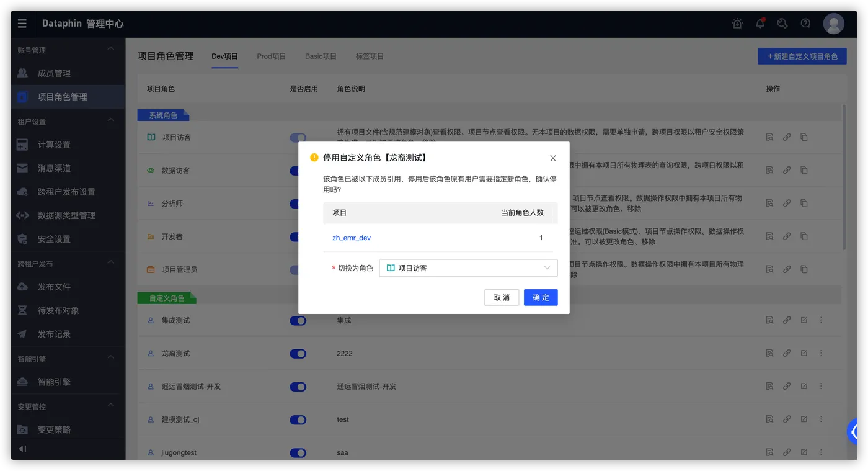This screenshot has height=471, width=868.
Task: Click 新建自定义项目角色 button
Action: click(802, 56)
